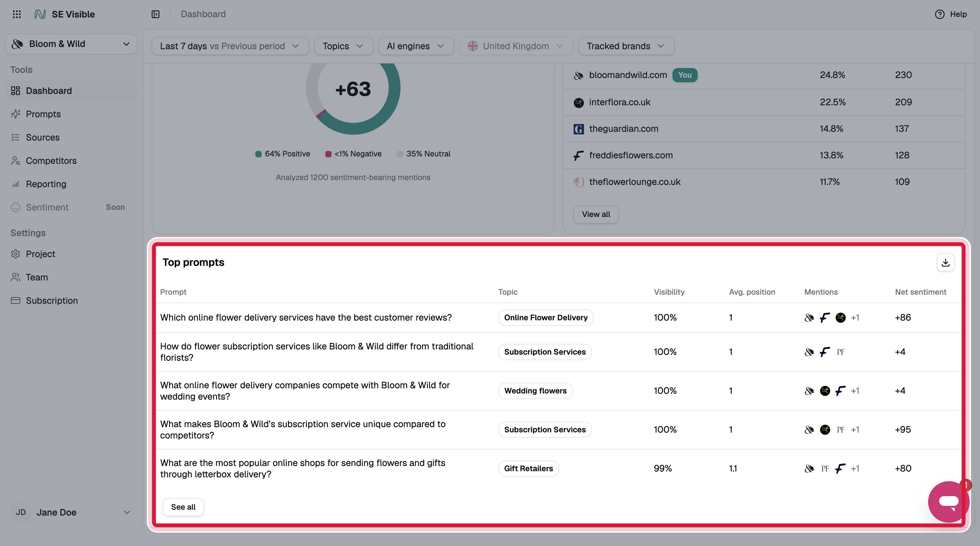Screen dimensions: 980x546
Task: Click the freddiesflowers.com brand icon
Action: coord(579,155)
